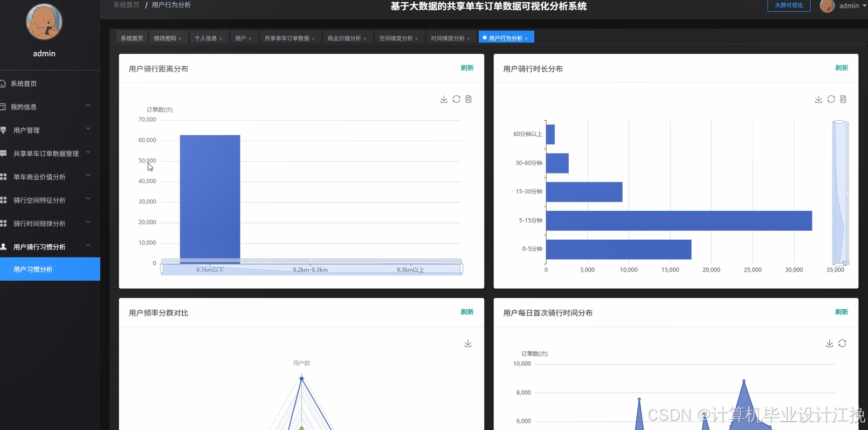
Task: Restore the 用户骑行距离分布 chart view
Action: [x=456, y=99]
